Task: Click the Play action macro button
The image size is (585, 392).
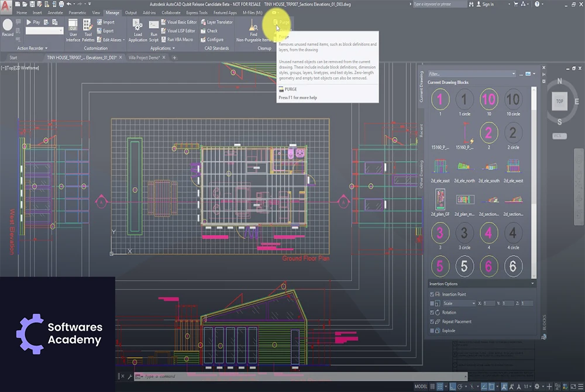Action: [x=33, y=22]
